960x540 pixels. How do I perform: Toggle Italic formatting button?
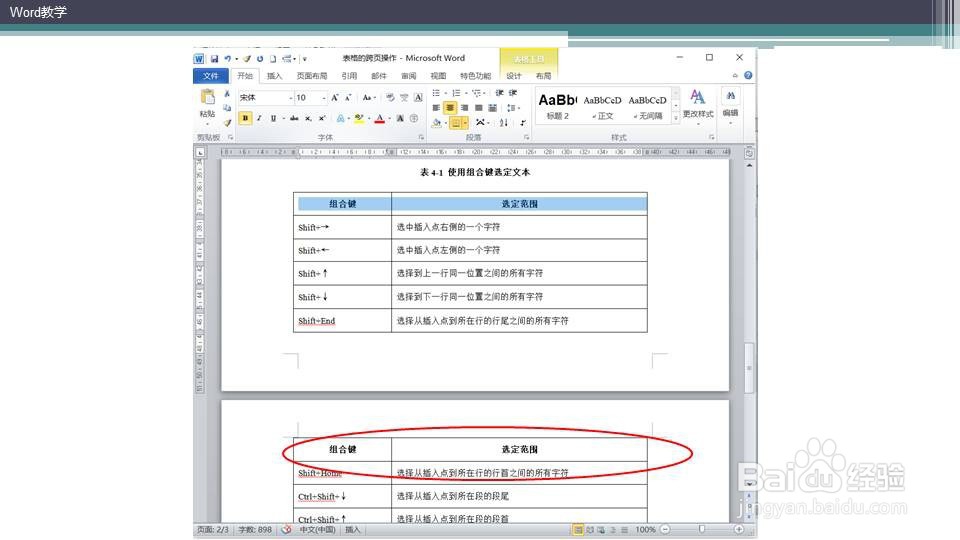point(259,118)
